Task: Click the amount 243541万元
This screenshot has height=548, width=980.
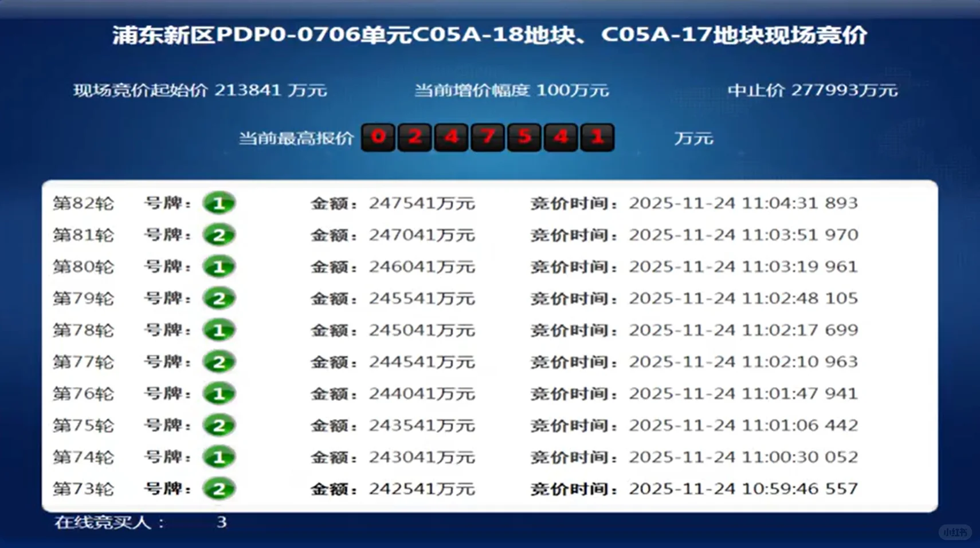Action: pos(422,425)
